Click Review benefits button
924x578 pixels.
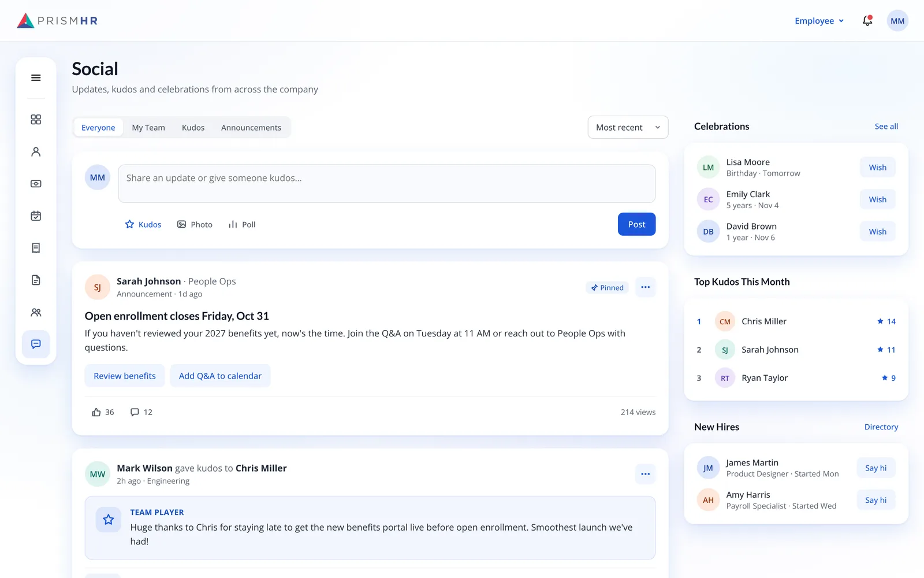125,376
